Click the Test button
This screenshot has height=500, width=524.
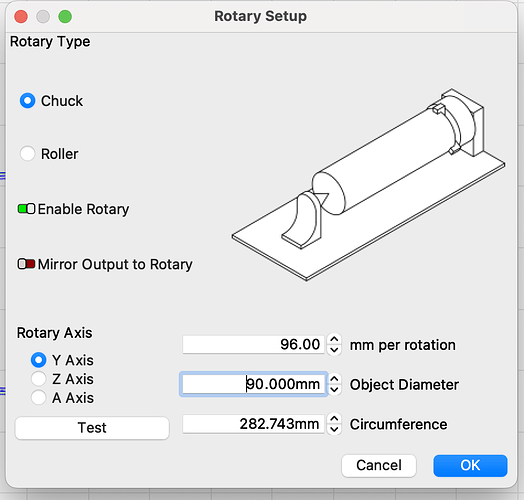point(92,428)
